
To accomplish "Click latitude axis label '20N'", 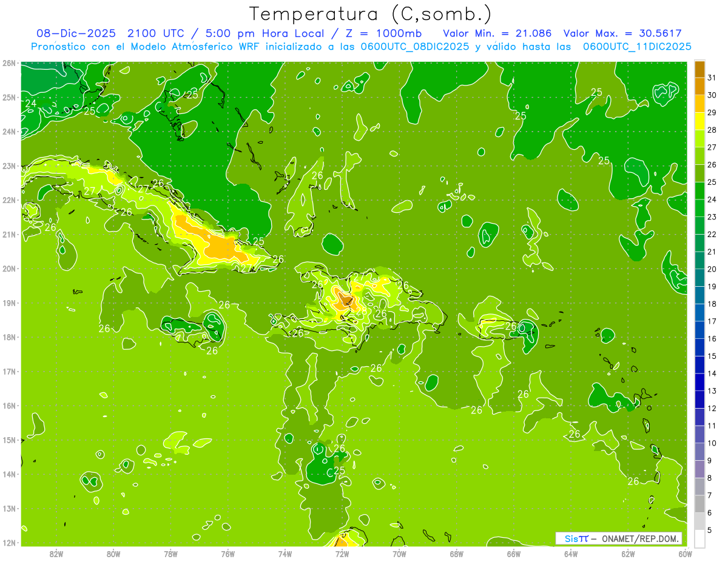I will (x=8, y=269).
